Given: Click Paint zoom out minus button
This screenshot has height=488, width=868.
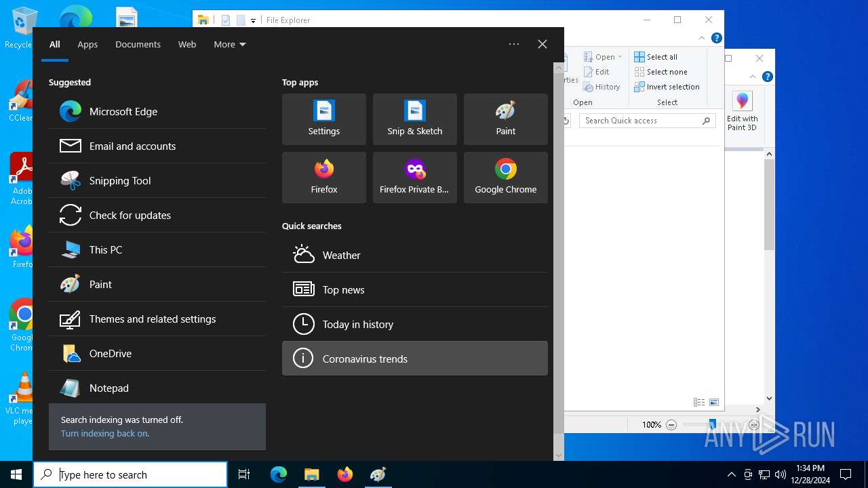Looking at the screenshot, I should pyautogui.click(x=671, y=425).
